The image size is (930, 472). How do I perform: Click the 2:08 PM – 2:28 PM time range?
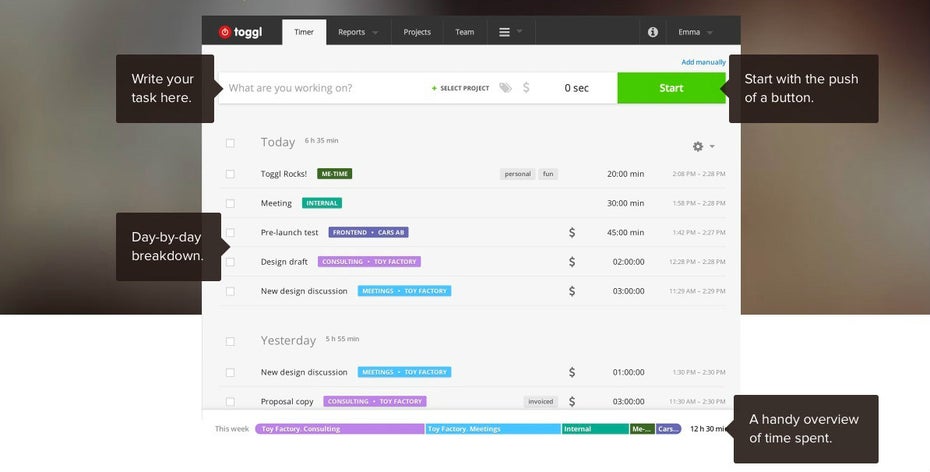[699, 174]
